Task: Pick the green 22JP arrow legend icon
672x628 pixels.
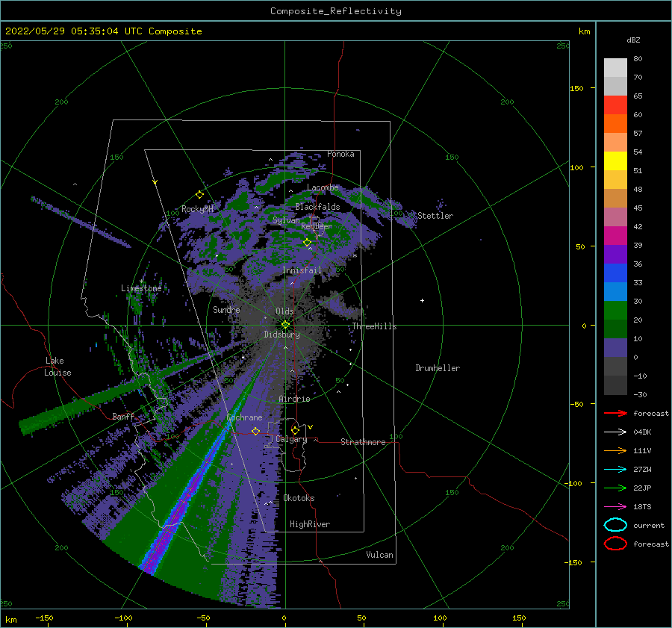Action: pyautogui.click(x=615, y=488)
